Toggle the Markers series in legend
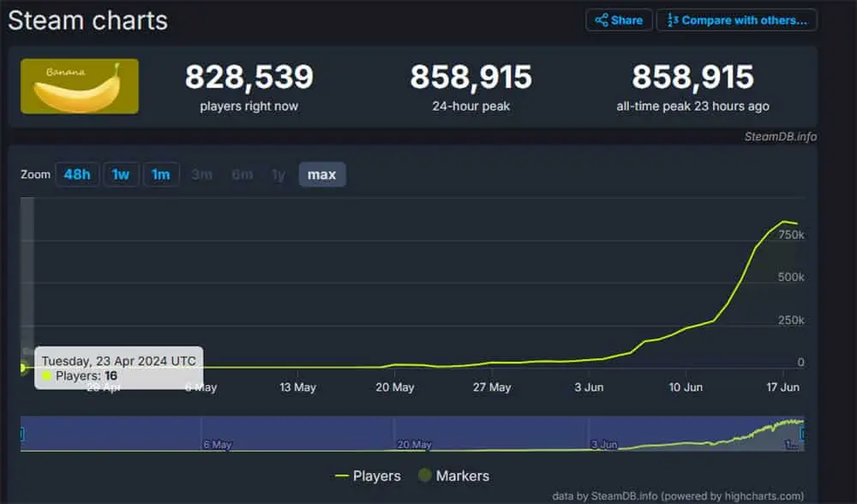This screenshot has width=857, height=504. [x=453, y=476]
